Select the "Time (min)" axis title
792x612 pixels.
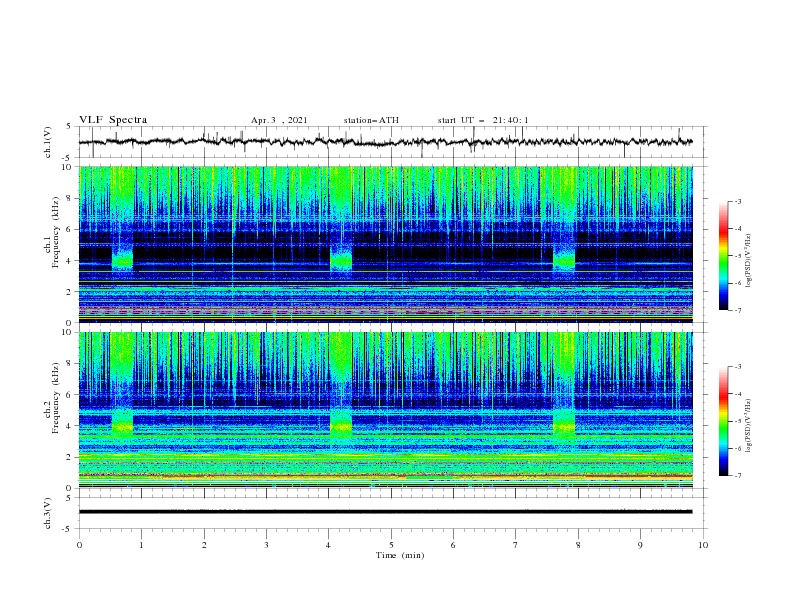(x=400, y=555)
